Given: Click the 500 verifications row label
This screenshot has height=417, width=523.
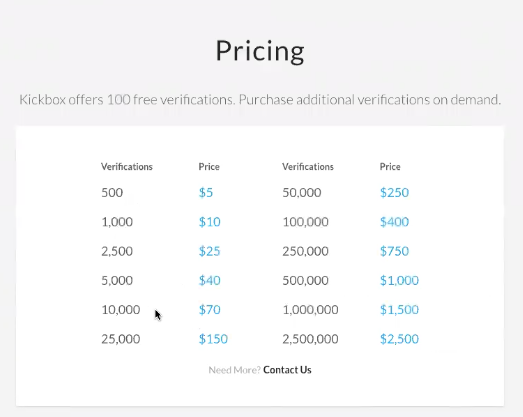Looking at the screenshot, I should tap(112, 192).
